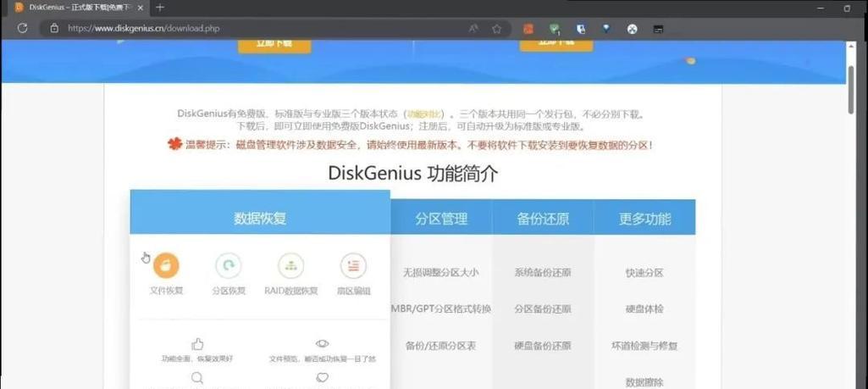Image resolution: width=868 pixels, height=389 pixels.
Task: Click the RAID数据恢复 icon
Action: click(291, 266)
